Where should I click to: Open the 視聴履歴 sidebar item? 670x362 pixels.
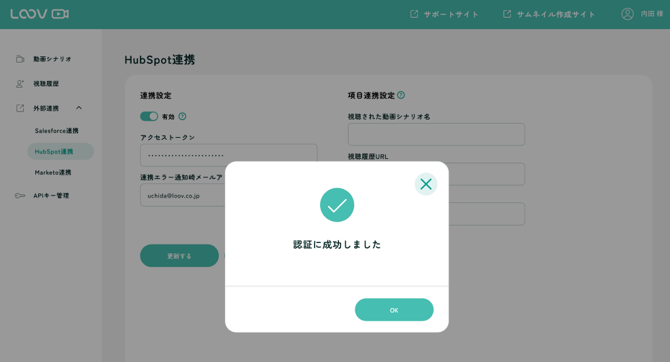click(x=46, y=84)
